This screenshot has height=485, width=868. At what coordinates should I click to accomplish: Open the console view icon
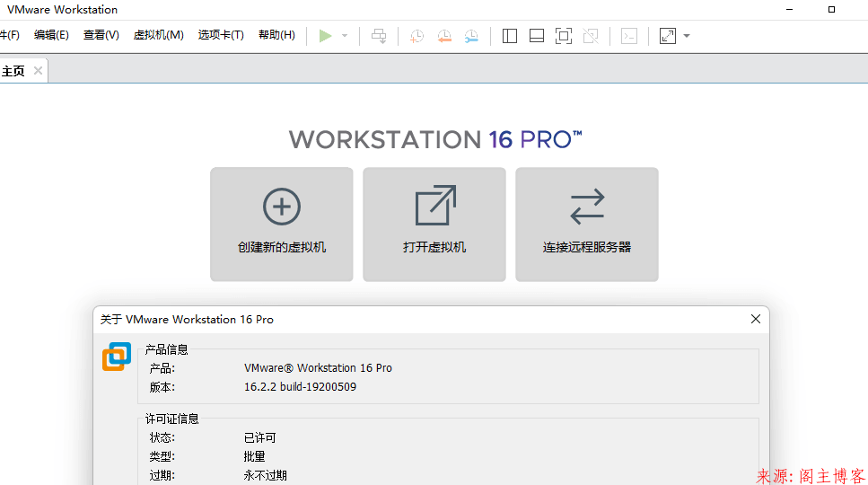click(629, 36)
